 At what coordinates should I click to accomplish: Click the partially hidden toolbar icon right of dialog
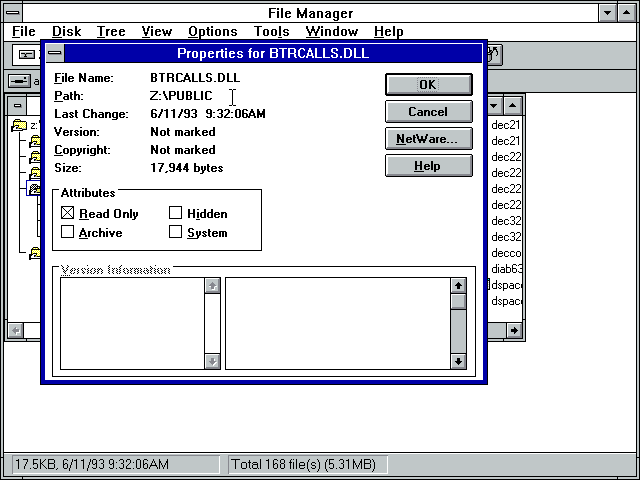[x=495, y=54]
